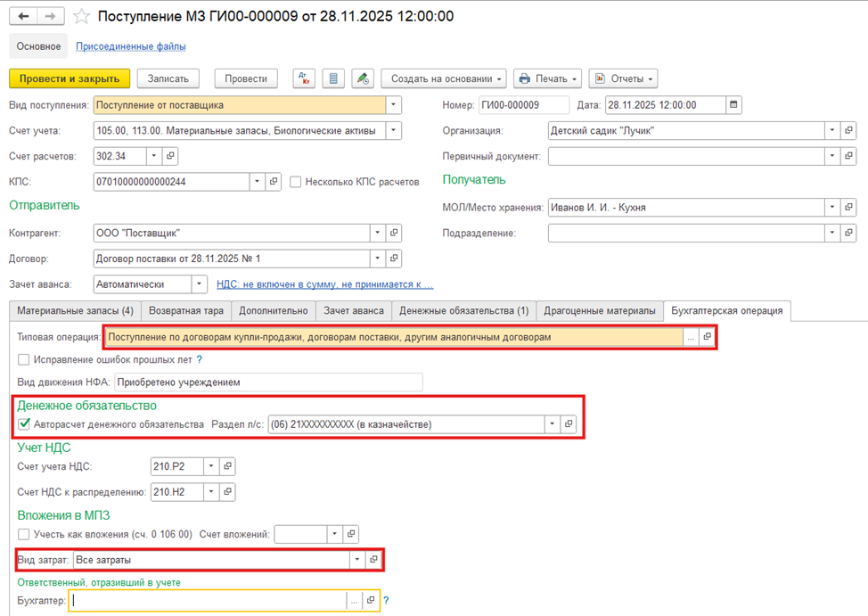The width and height of the screenshot is (868, 616).
Task: Click Провести и закрыть button
Action: point(70,78)
